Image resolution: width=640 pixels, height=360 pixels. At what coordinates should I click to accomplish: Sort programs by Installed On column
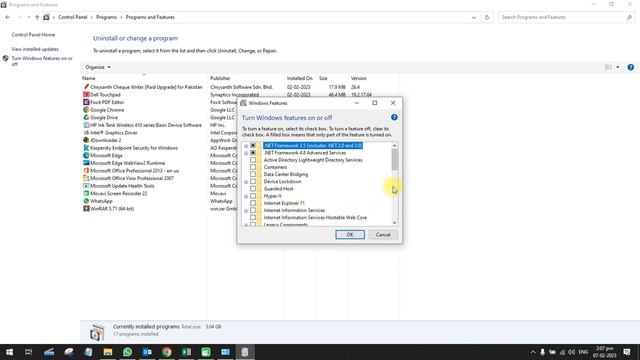pos(300,78)
